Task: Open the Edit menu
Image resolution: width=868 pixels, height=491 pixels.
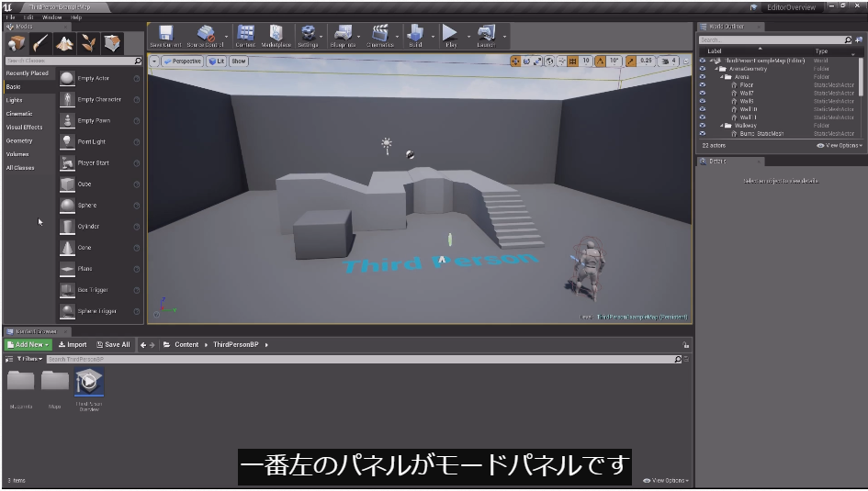Action: click(x=28, y=17)
